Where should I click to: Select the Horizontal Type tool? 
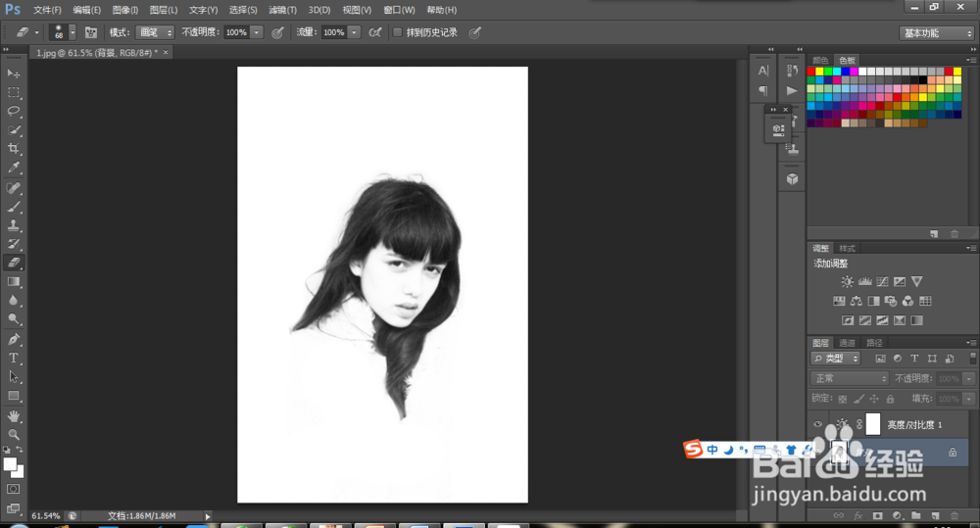pyautogui.click(x=13, y=358)
